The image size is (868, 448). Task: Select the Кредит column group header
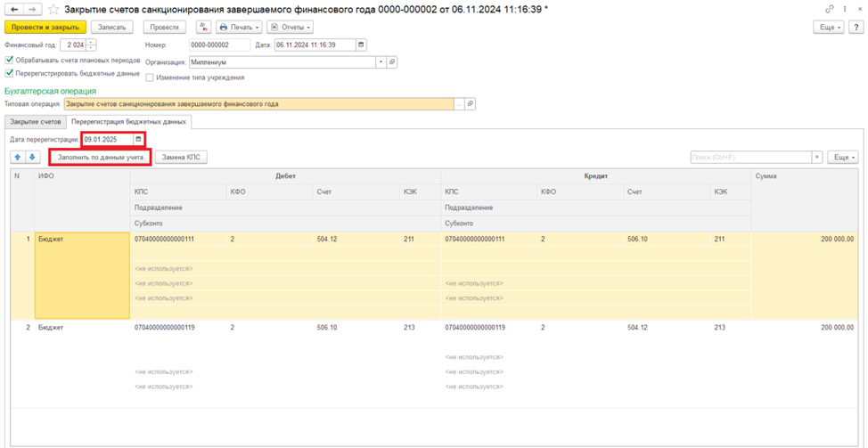[595, 177]
